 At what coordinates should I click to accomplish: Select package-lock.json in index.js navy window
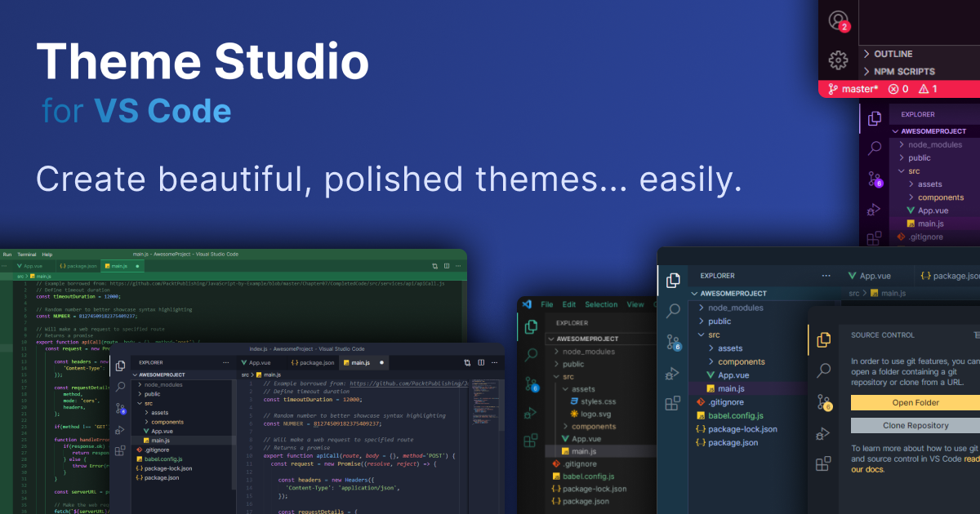tap(163, 468)
